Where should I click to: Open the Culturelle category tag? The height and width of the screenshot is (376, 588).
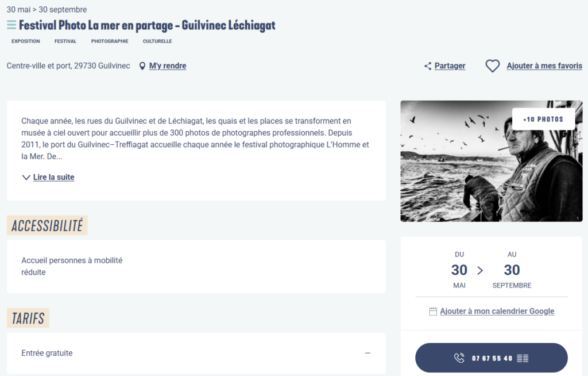click(x=157, y=41)
